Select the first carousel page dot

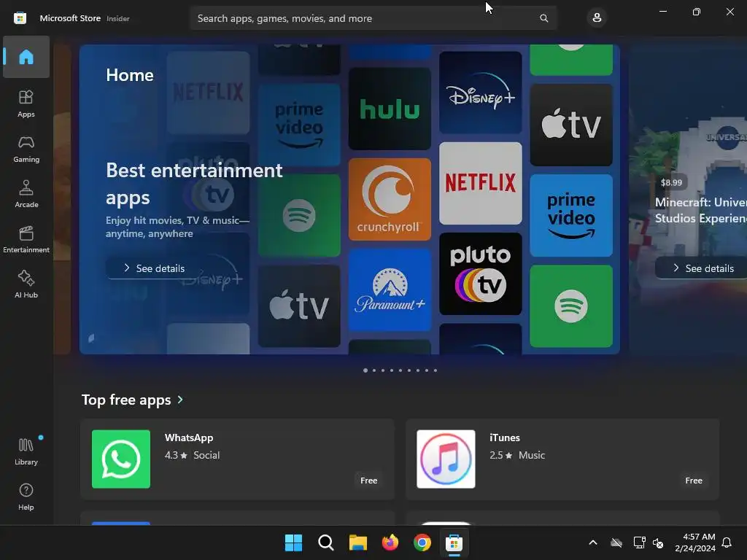click(365, 370)
